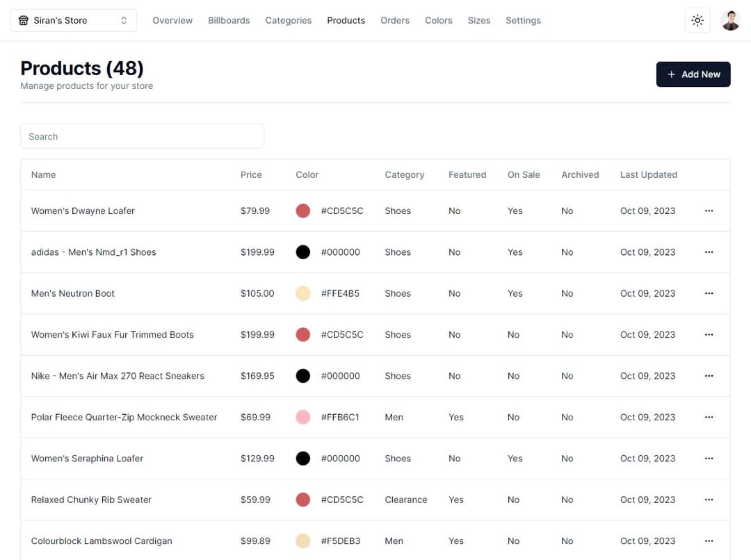The width and height of the screenshot is (751, 560).
Task: Click the $99.89 price cell
Action: pyautogui.click(x=255, y=541)
